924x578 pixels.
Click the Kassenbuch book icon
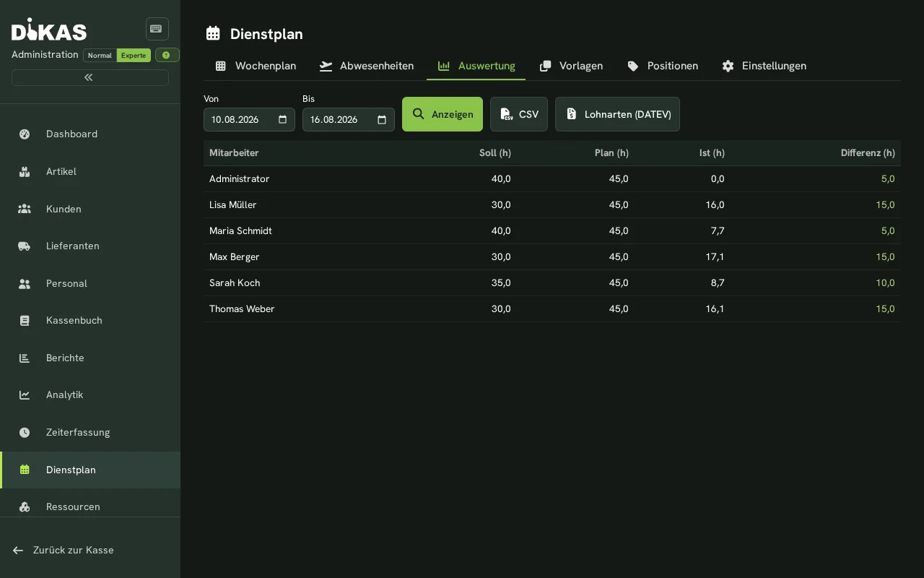pyautogui.click(x=25, y=320)
